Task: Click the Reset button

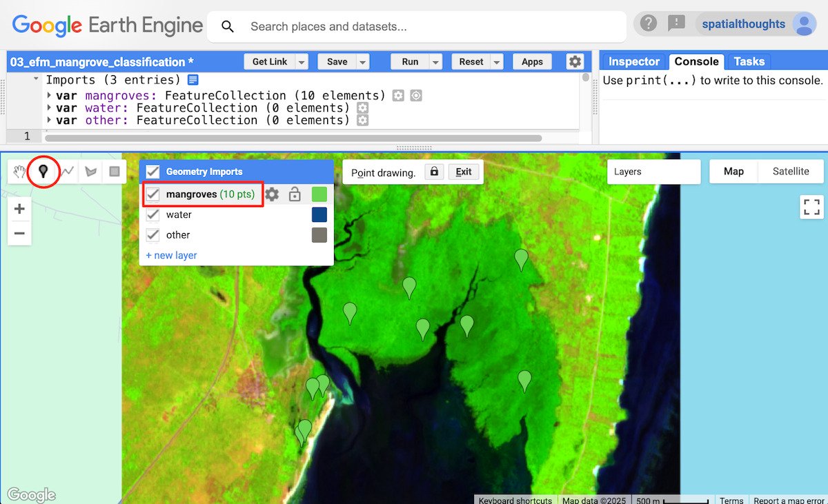Action: (471, 62)
